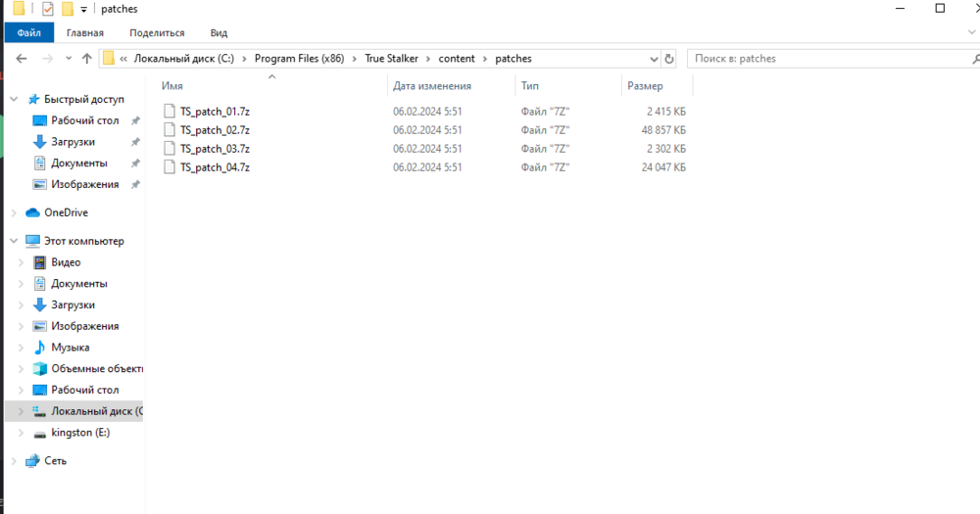Open OneDrive in the sidebar
Viewport: 980px width, 514px height.
point(67,213)
